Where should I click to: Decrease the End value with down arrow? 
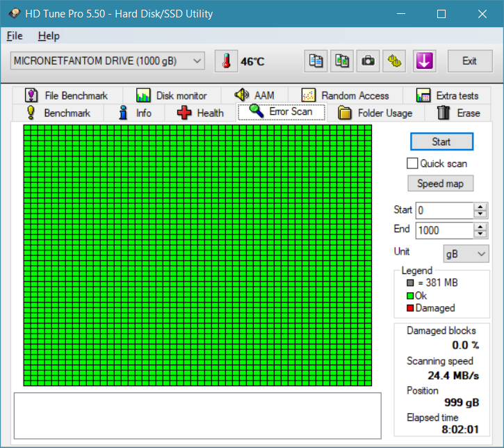coord(480,234)
